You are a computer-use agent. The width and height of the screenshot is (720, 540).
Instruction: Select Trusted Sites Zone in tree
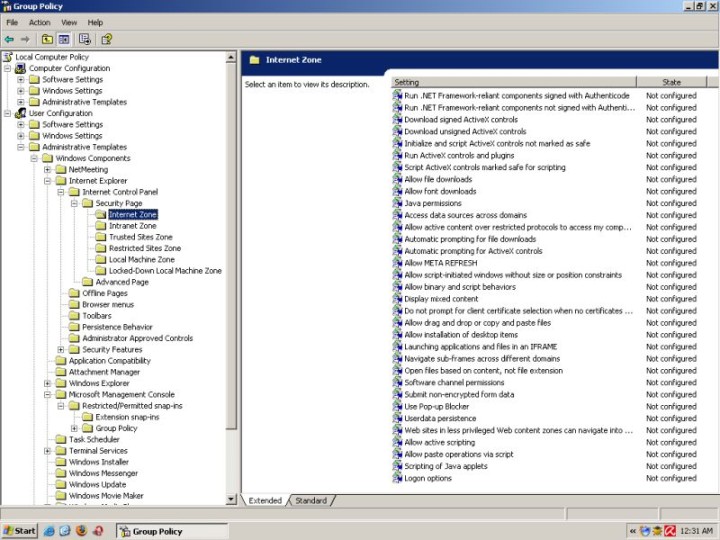point(140,237)
